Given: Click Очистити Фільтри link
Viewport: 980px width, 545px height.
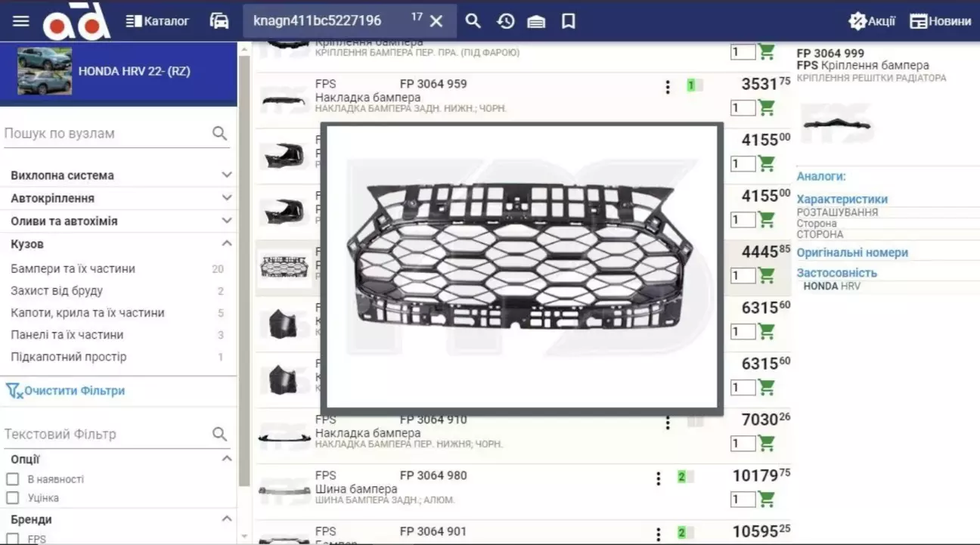Looking at the screenshot, I should 66,391.
